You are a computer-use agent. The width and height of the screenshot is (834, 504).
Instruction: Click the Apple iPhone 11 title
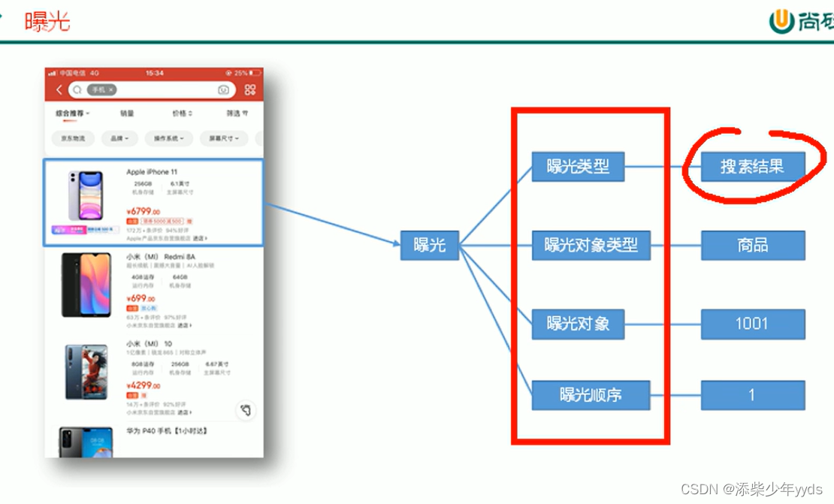pyautogui.click(x=152, y=172)
